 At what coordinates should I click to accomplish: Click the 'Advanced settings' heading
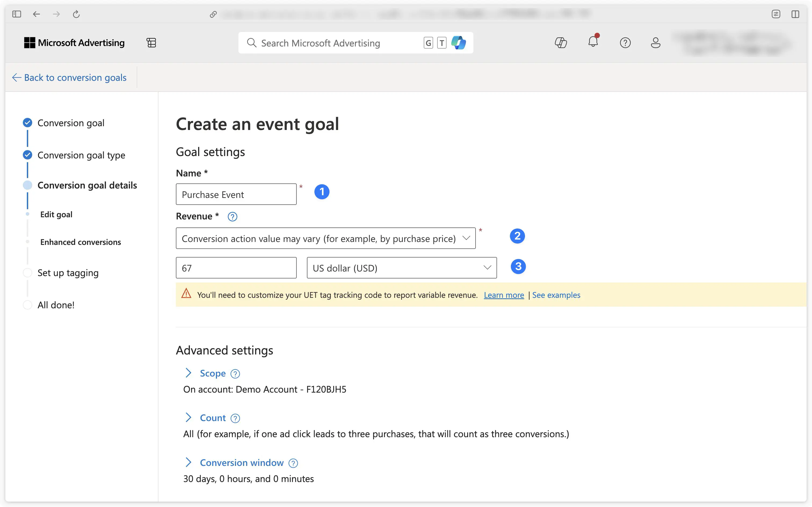224,350
